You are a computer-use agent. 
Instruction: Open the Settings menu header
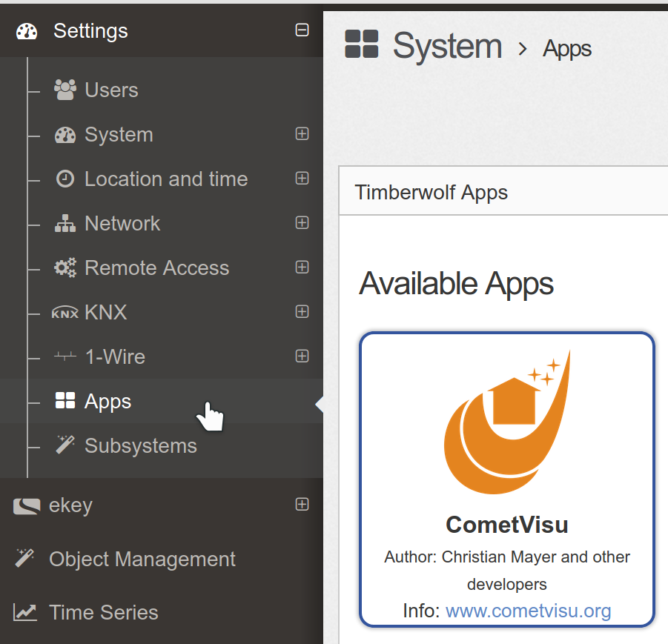point(90,30)
